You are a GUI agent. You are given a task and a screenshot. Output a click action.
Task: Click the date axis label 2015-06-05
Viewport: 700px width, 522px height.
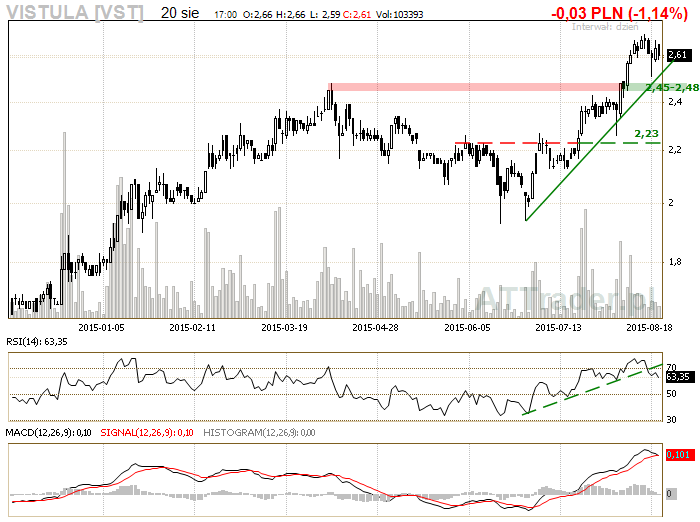click(467, 328)
